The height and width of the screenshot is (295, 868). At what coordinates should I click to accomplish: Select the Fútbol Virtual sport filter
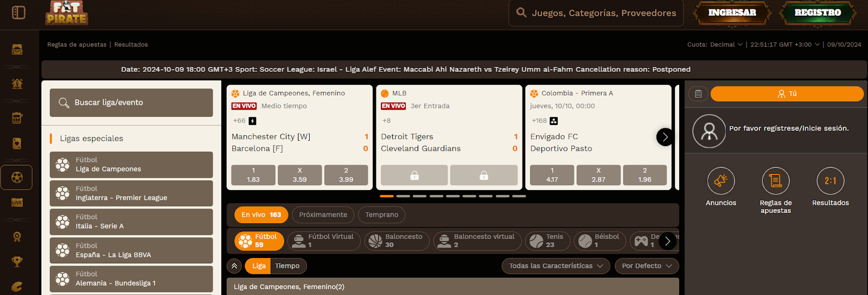[324, 241]
